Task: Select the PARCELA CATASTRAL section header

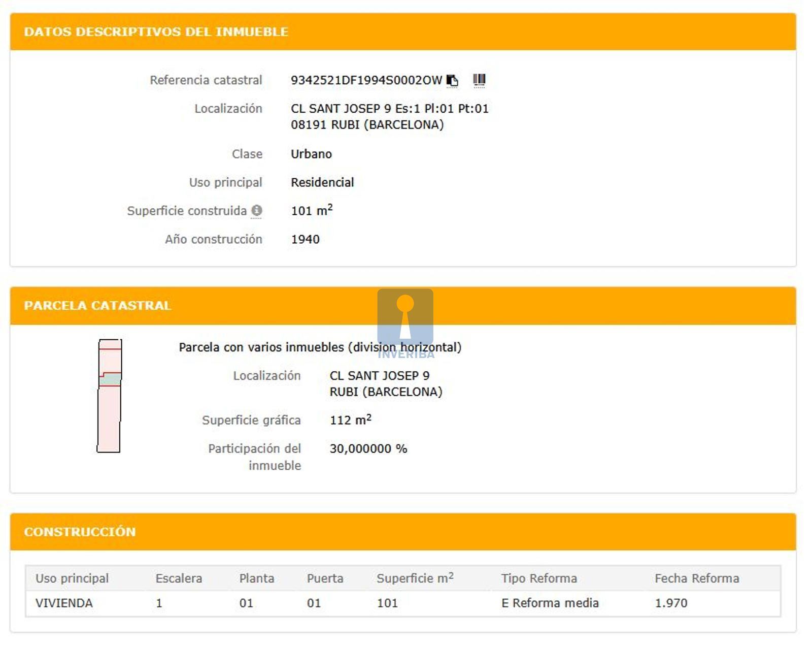Action: [97, 305]
